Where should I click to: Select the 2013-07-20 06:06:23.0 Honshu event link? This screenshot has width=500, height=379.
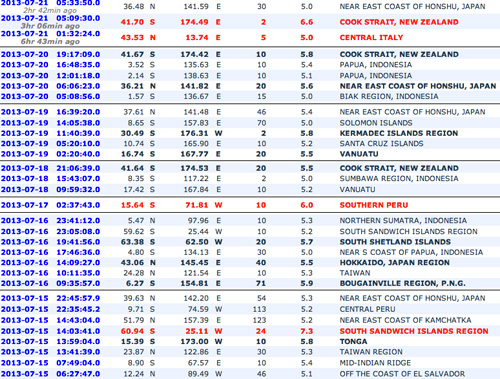[x=50, y=86]
